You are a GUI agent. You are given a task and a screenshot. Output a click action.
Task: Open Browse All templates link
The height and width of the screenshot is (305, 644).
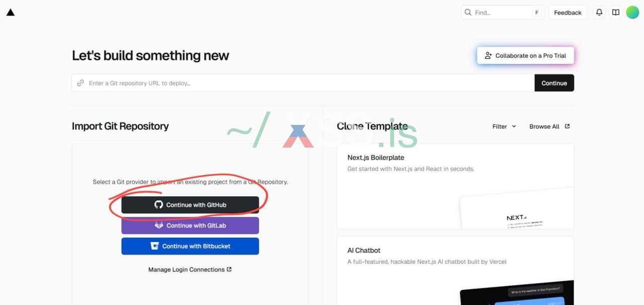549,126
